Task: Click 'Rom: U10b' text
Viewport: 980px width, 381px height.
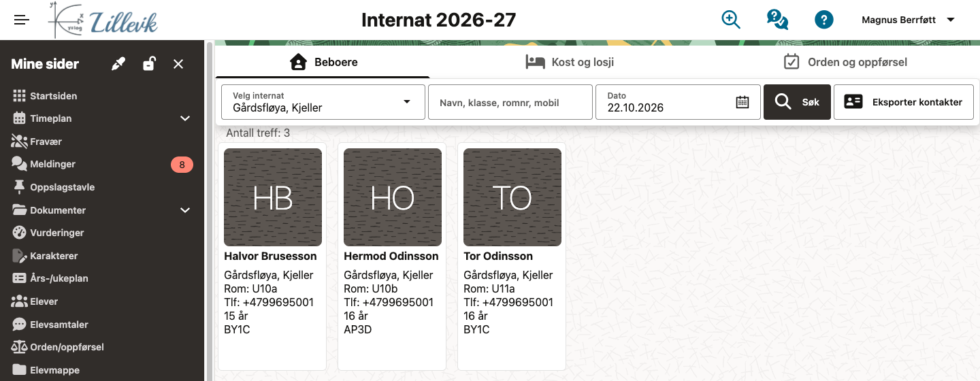Action: pyautogui.click(x=371, y=289)
